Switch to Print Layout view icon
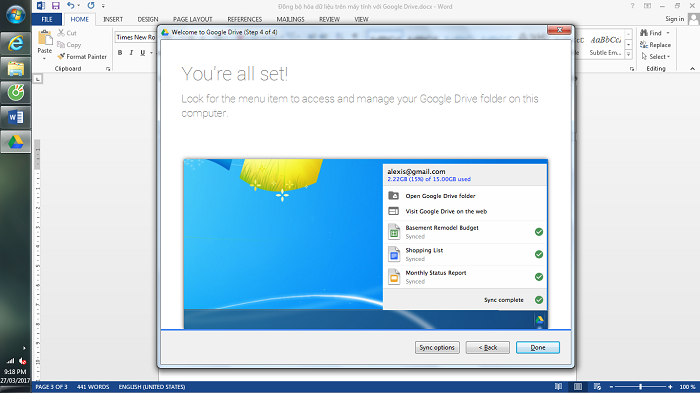 (578, 387)
